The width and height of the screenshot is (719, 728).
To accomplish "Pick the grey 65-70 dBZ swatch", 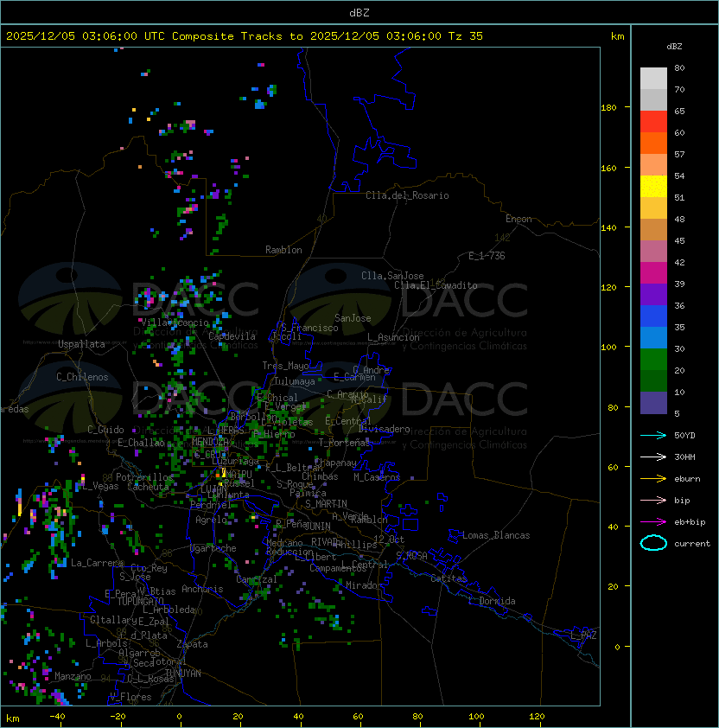I will point(653,99).
